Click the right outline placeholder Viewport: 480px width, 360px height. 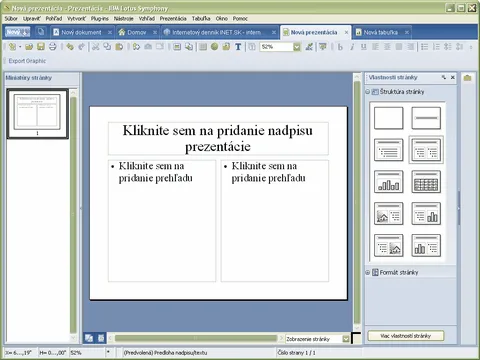click(x=275, y=221)
